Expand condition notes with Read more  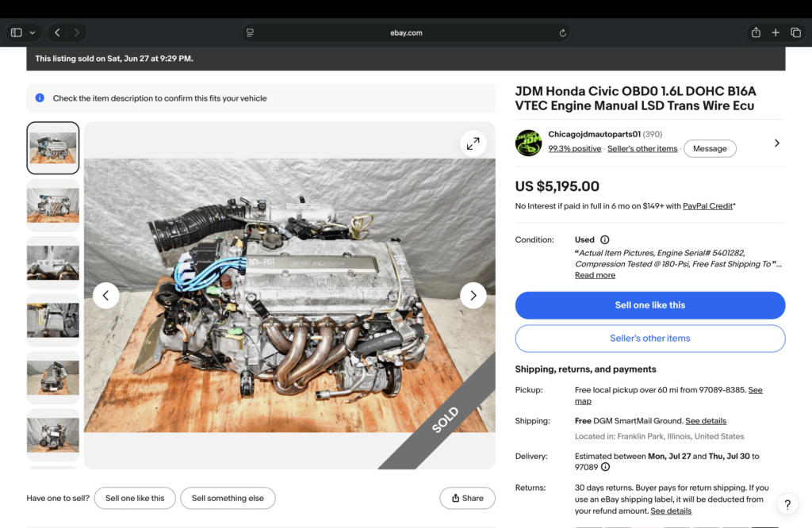[x=595, y=275]
